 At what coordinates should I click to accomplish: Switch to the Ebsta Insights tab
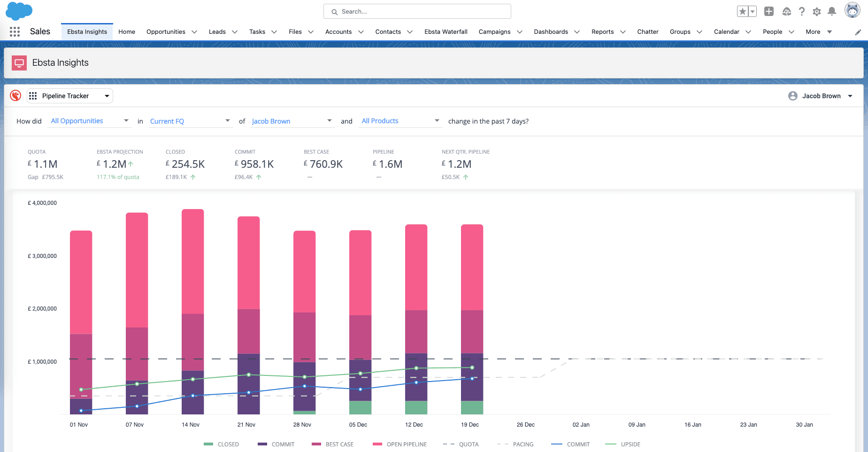87,32
